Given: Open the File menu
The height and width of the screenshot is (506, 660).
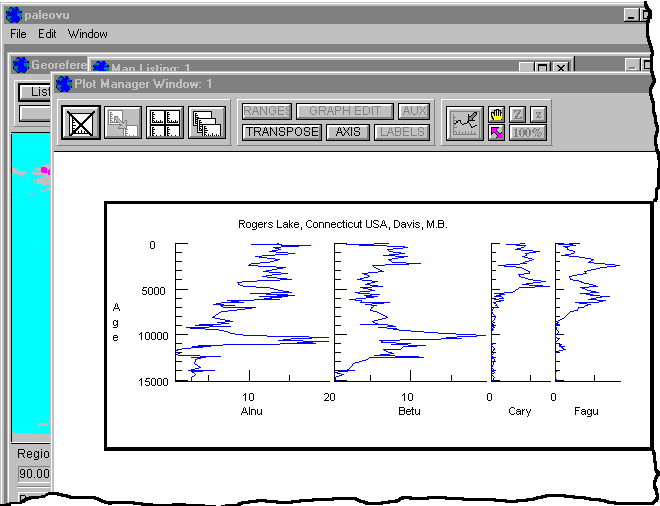Looking at the screenshot, I should (x=18, y=34).
